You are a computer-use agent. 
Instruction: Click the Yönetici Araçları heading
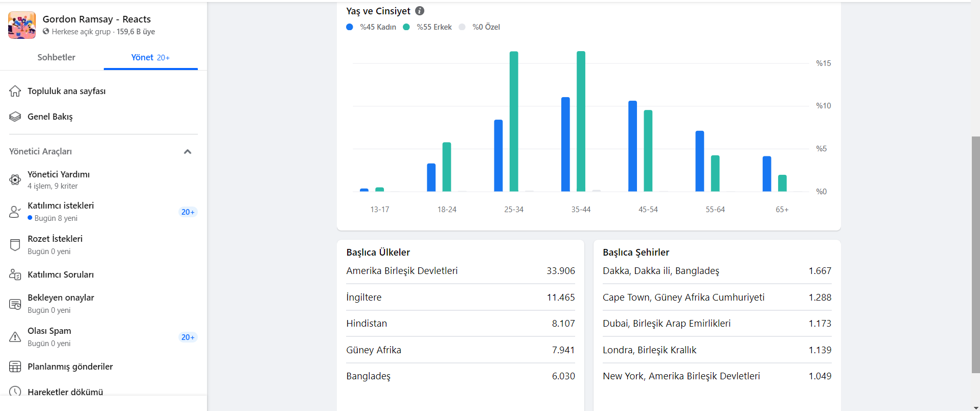point(40,151)
